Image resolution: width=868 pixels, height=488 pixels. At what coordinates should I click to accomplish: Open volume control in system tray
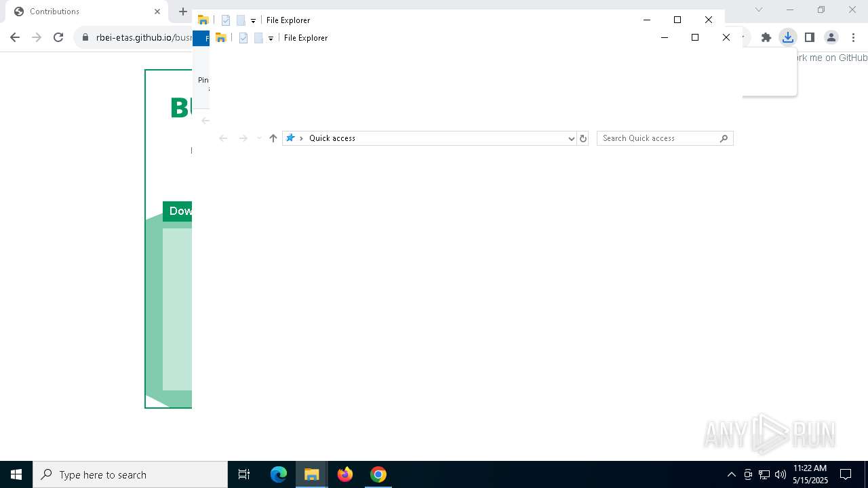(x=781, y=474)
